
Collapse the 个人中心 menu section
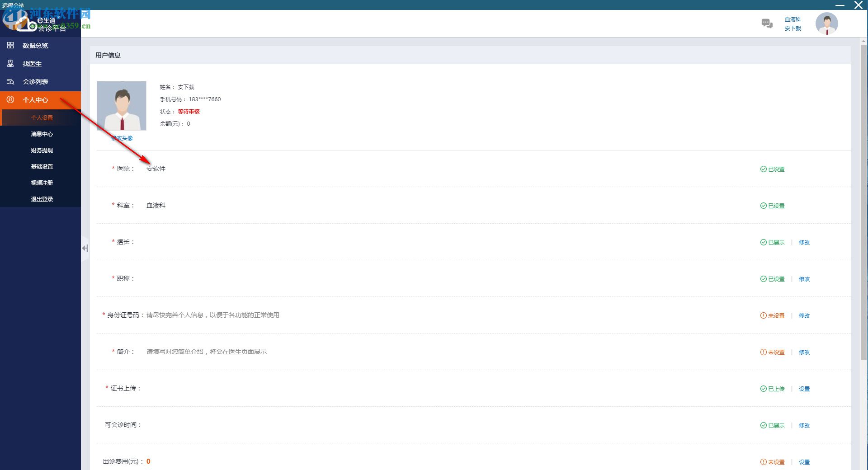point(40,100)
